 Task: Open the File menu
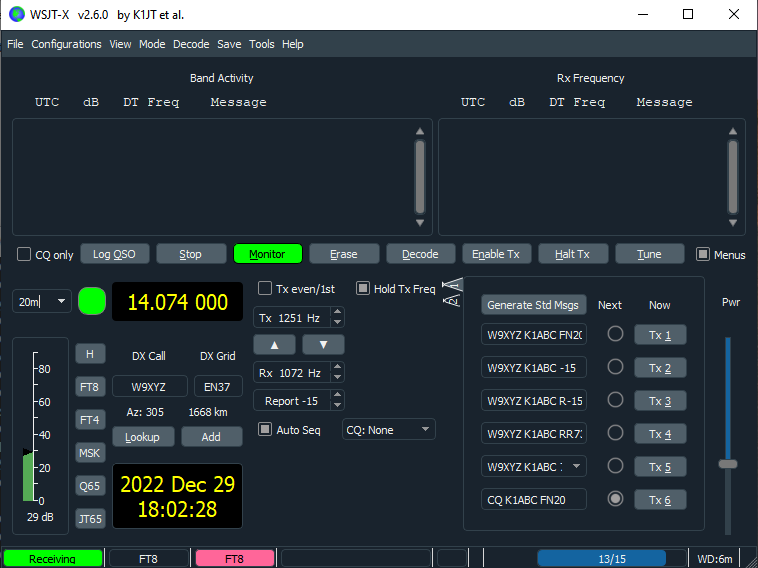click(15, 44)
